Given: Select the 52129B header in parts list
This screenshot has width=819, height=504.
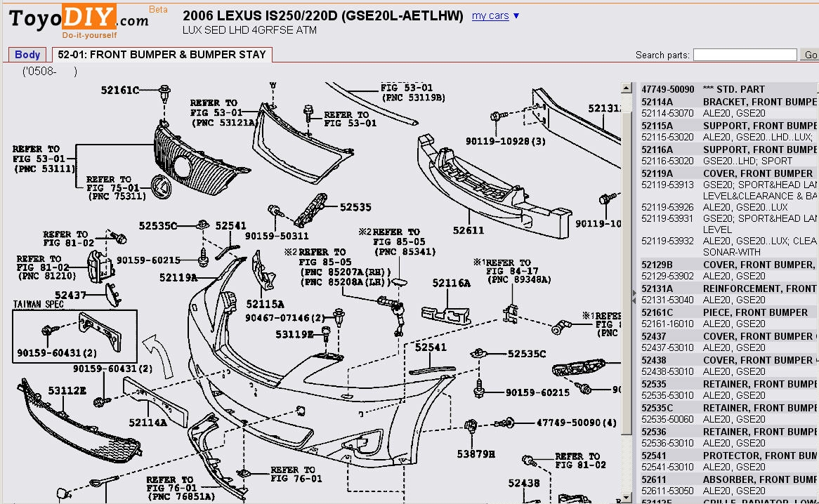Looking at the screenshot, I should [x=657, y=265].
